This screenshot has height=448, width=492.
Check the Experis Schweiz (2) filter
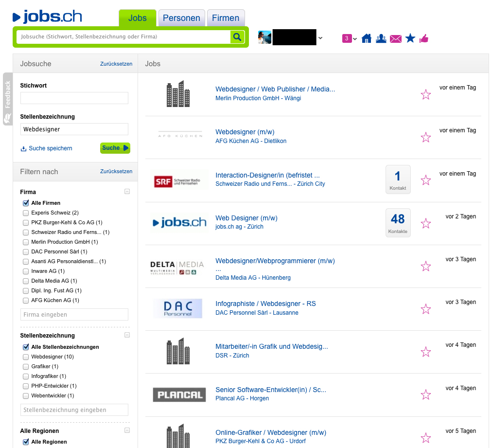[26, 213]
